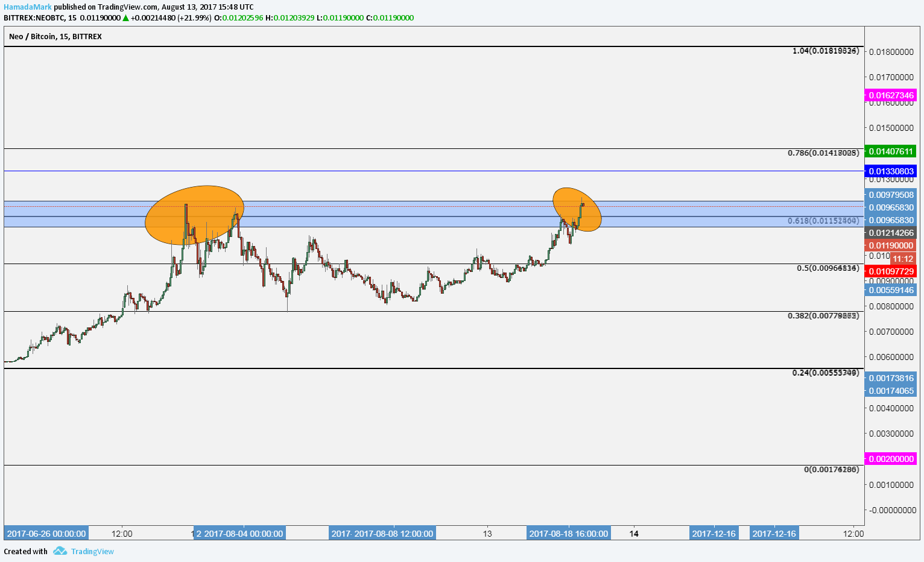Click the 0.00700000 price axis tick

(891, 332)
